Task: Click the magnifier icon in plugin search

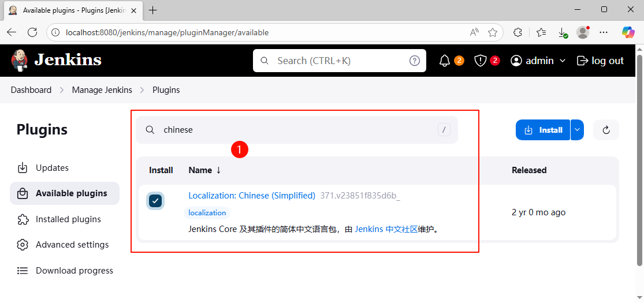Action: (x=150, y=130)
